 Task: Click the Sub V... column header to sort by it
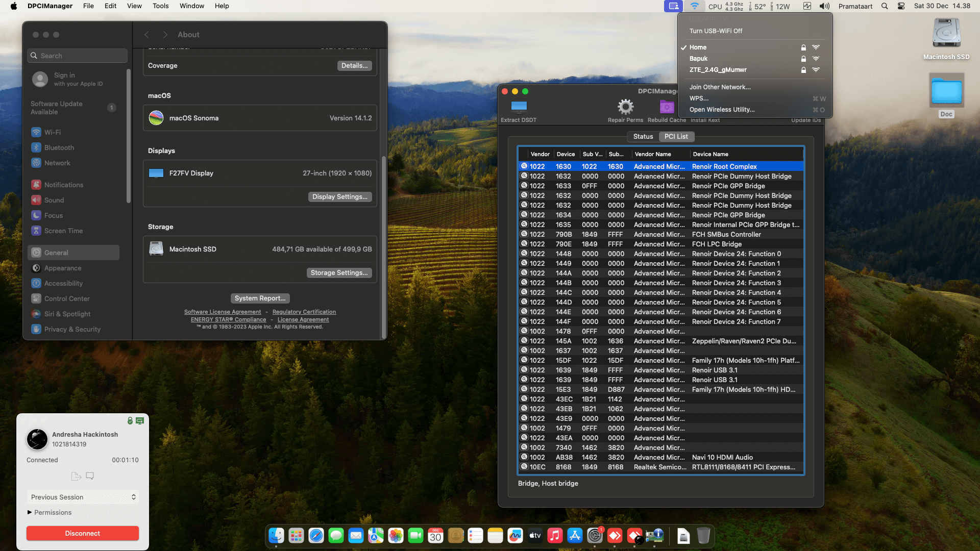pyautogui.click(x=592, y=154)
